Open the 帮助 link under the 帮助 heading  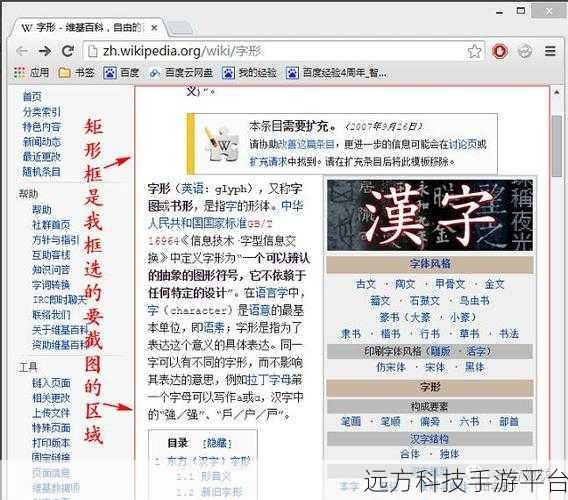[x=42, y=210]
